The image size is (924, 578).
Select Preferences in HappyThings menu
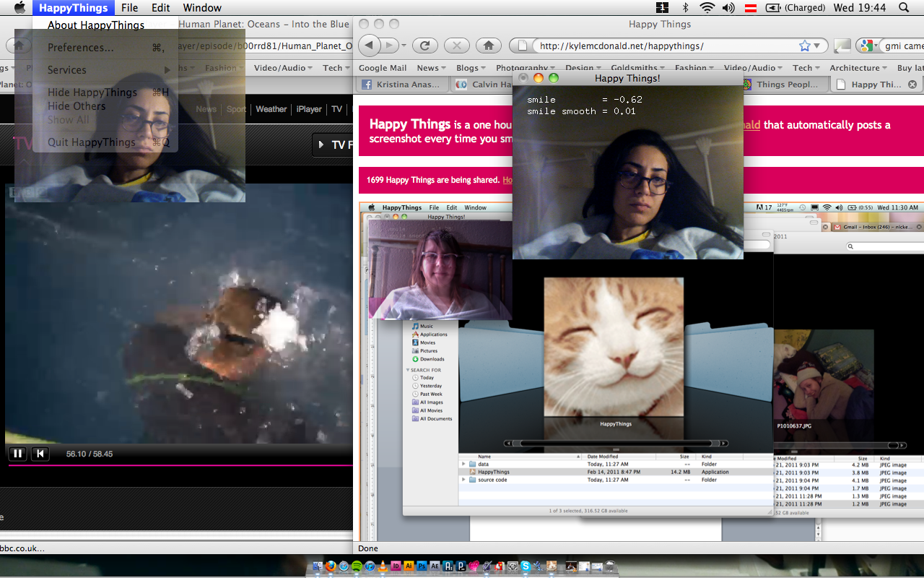pyautogui.click(x=80, y=48)
